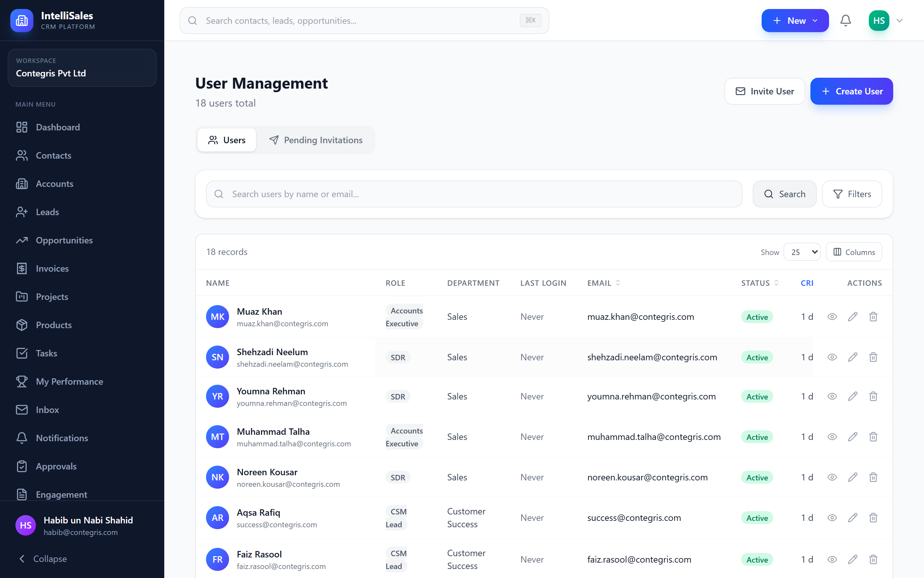This screenshot has height=578, width=924.
Task: Click the Create User button
Action: coord(851,92)
